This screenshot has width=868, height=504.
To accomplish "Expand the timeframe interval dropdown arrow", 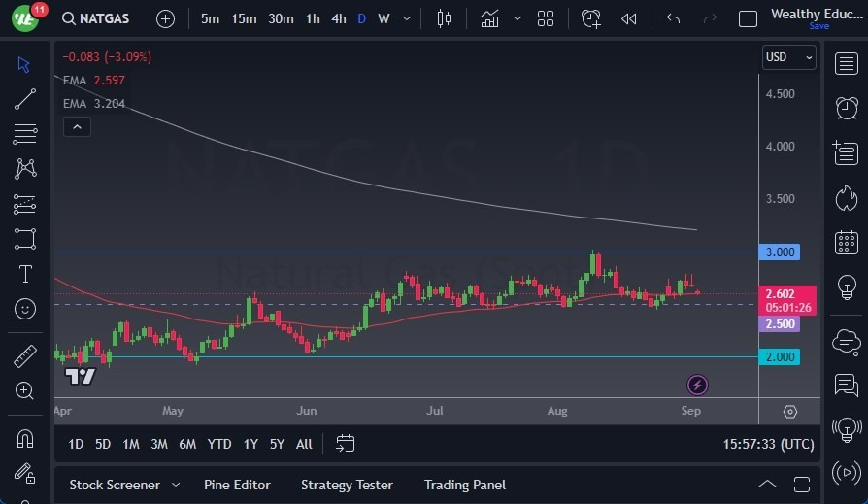I will (x=406, y=18).
